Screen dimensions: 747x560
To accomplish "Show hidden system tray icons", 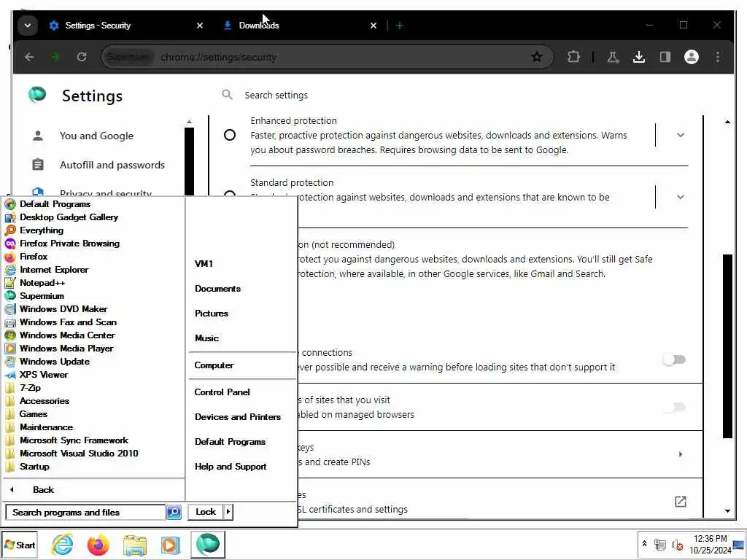I will click(x=645, y=544).
